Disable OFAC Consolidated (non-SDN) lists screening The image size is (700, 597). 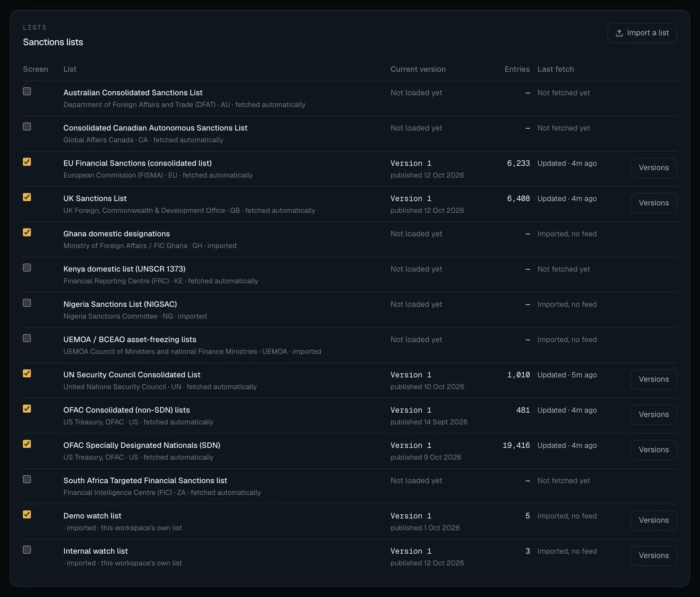[27, 409]
